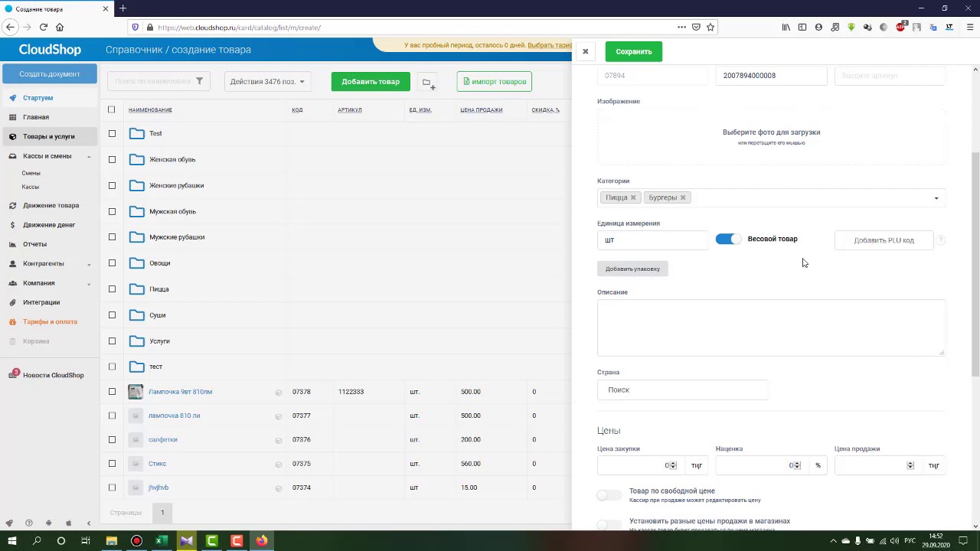Go to page 1 in pagination
This screenshot has height=551, width=980.
[x=162, y=512]
